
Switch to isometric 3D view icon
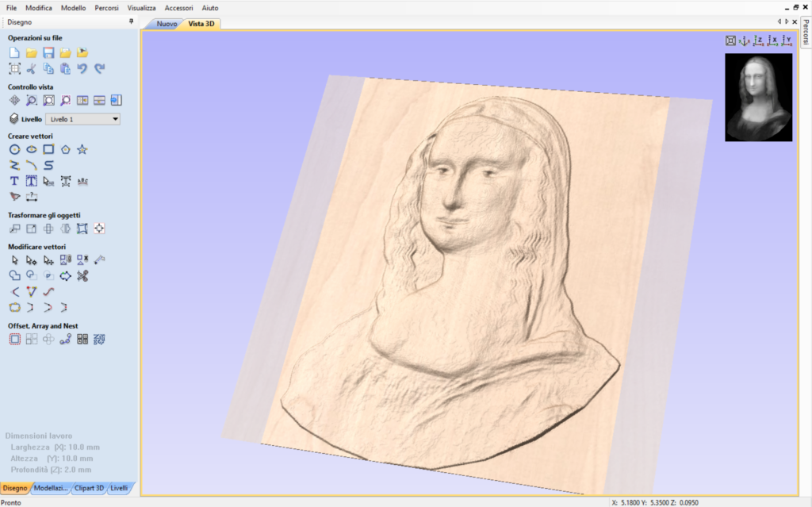pos(745,40)
